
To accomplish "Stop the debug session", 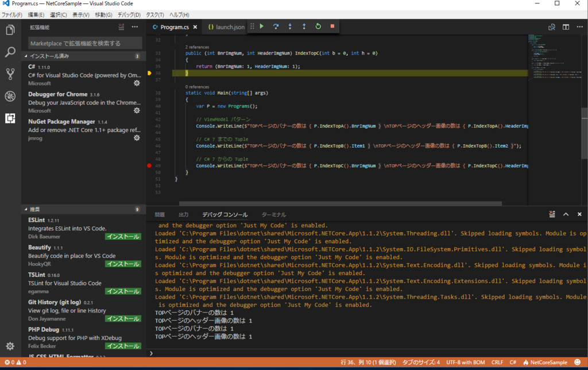I will click(x=332, y=26).
